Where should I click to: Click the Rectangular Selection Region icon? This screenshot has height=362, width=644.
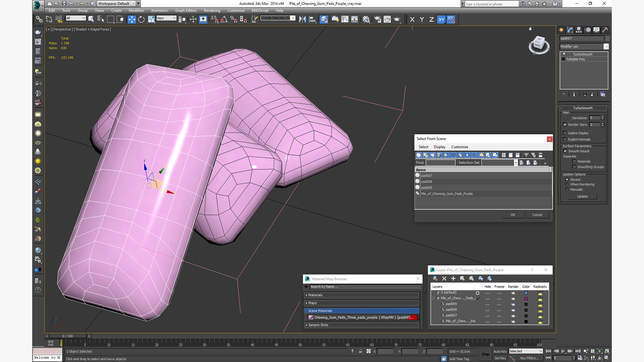(x=110, y=19)
